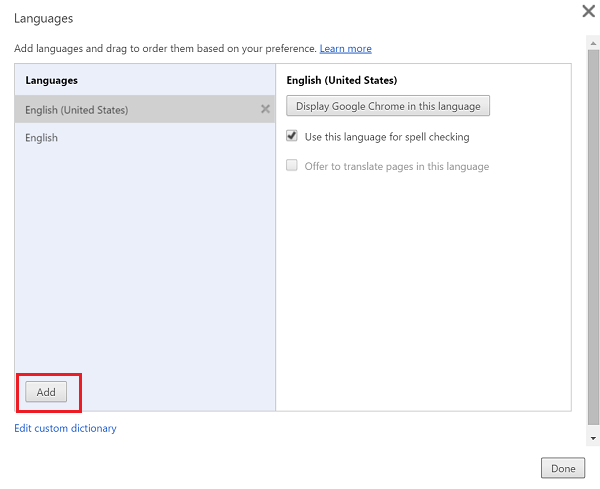Click the vertical scrollbar thumb
This screenshot has height=489, width=600.
(x=593, y=237)
